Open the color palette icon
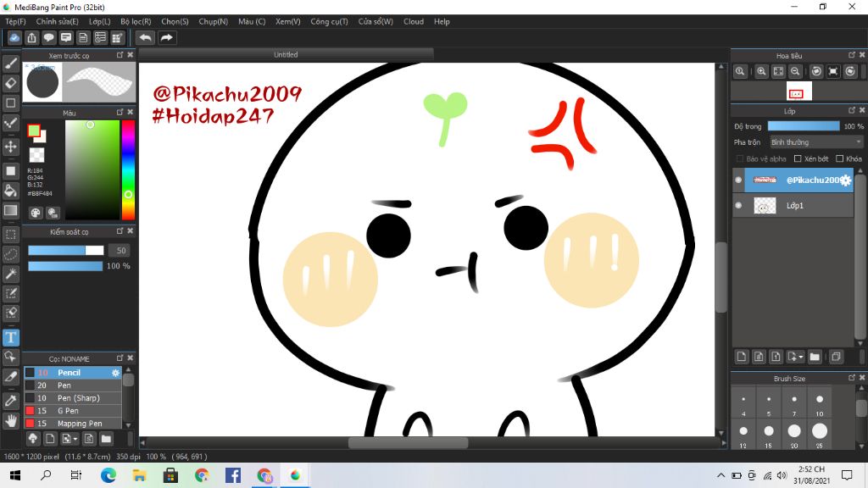The height and width of the screenshot is (488, 868). [36, 213]
